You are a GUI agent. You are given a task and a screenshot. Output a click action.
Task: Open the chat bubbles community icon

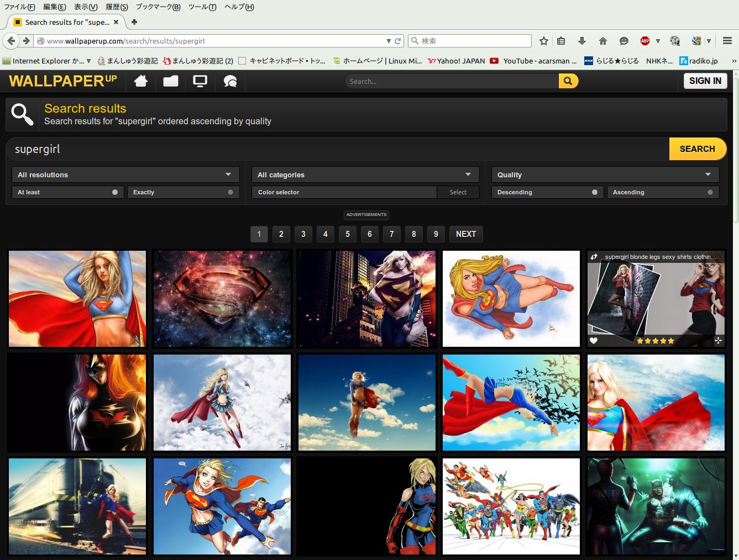[230, 82]
